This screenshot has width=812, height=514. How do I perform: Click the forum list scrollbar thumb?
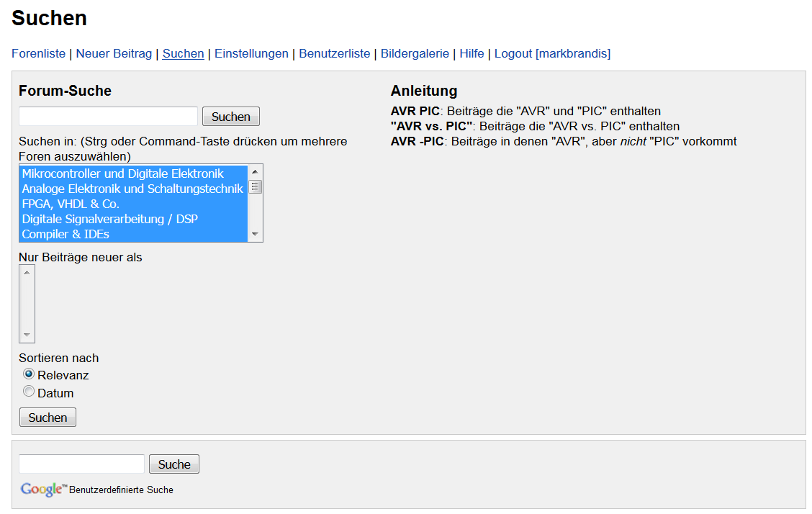click(x=255, y=186)
